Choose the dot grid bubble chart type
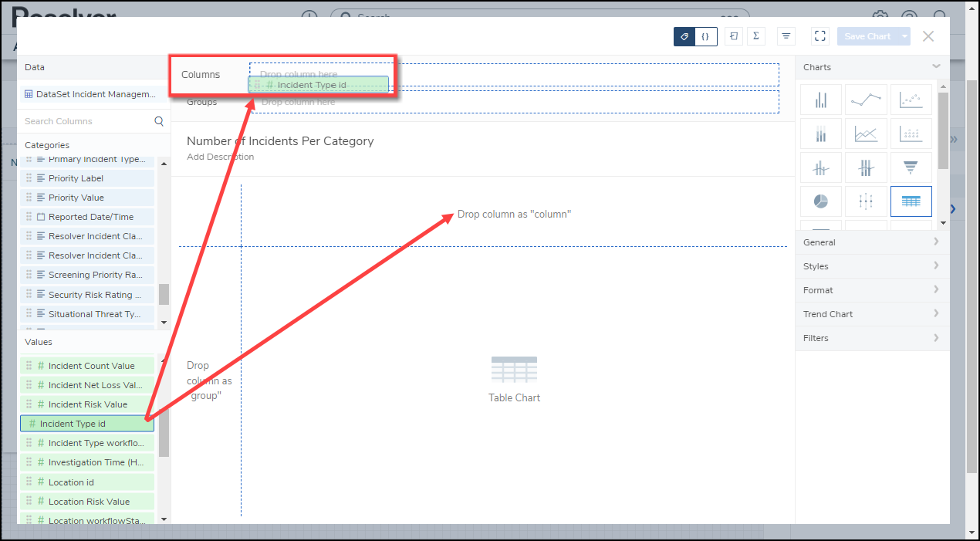This screenshot has width=980, height=541. [x=911, y=134]
